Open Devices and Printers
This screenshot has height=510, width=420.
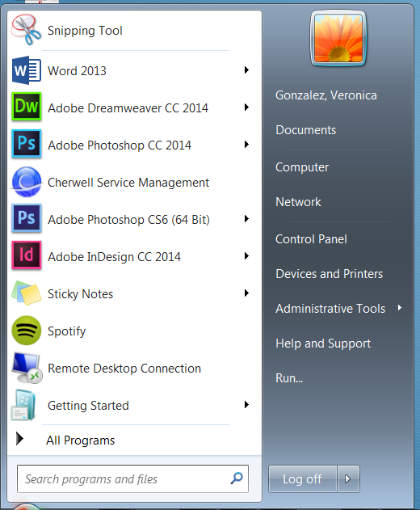329,274
